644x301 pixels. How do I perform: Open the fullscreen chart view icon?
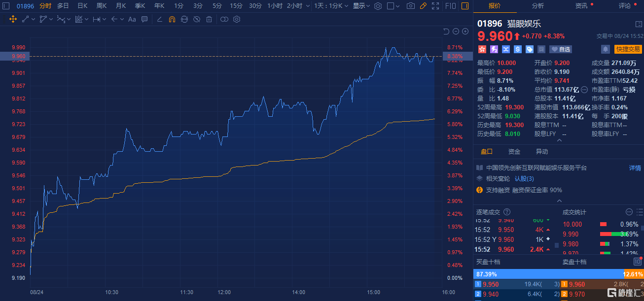click(435, 6)
